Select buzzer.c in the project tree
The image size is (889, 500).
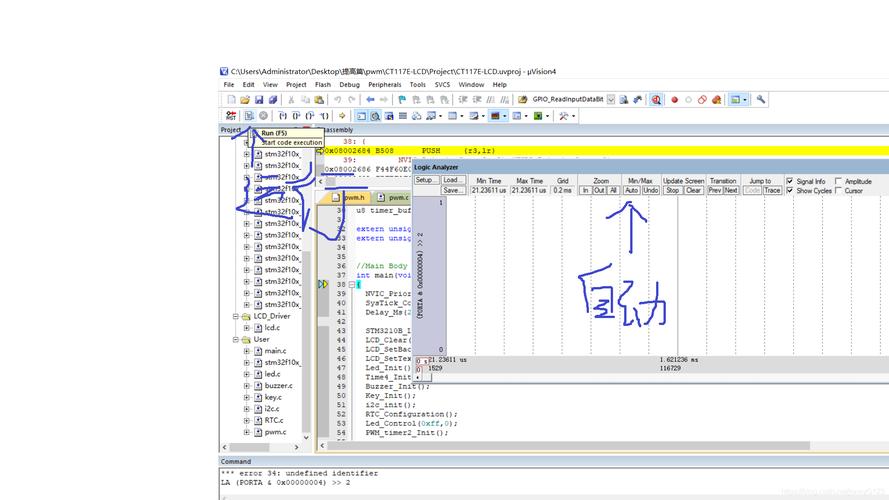point(278,385)
